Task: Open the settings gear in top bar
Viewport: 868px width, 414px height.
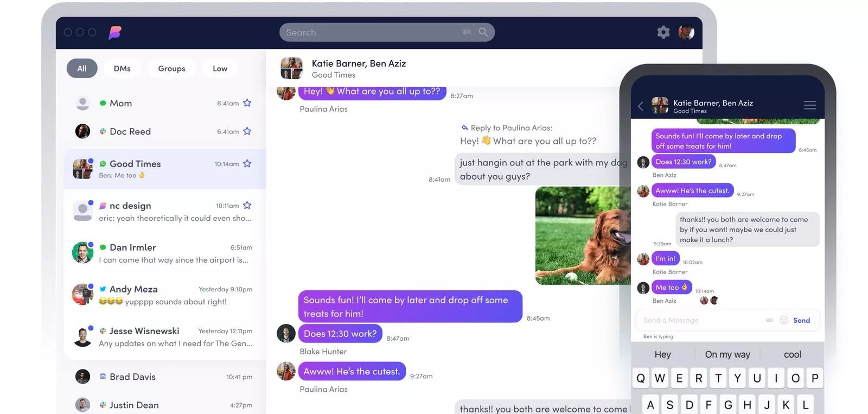Action: (x=663, y=33)
